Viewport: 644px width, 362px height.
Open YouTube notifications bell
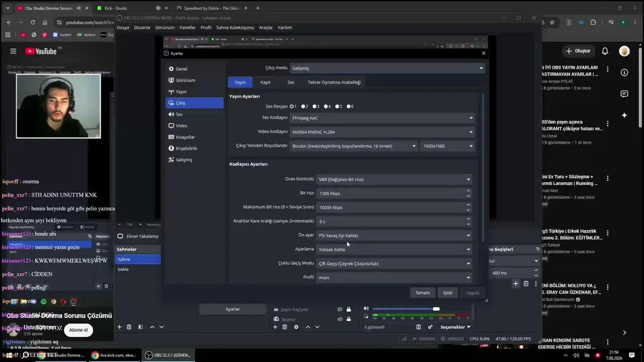coord(605,51)
